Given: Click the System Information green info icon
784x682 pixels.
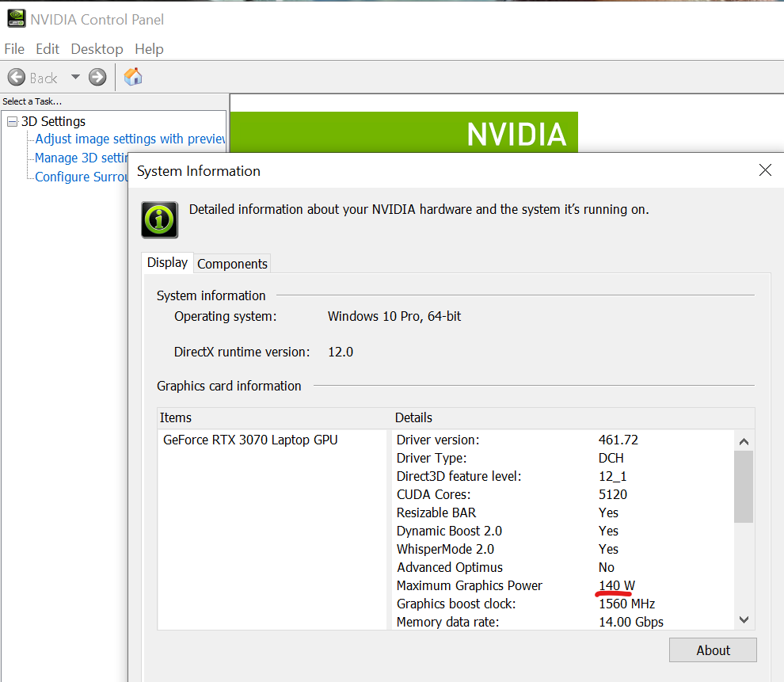Looking at the screenshot, I should coord(159,219).
